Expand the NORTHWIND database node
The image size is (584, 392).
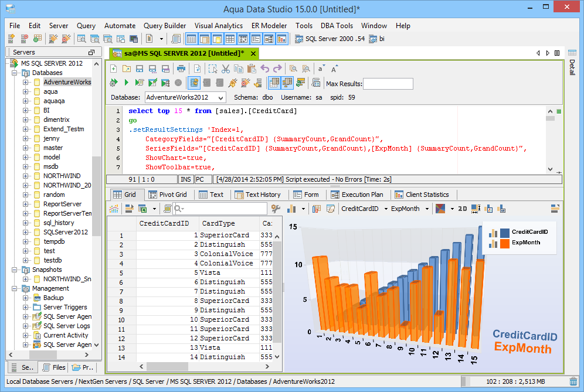(25, 176)
